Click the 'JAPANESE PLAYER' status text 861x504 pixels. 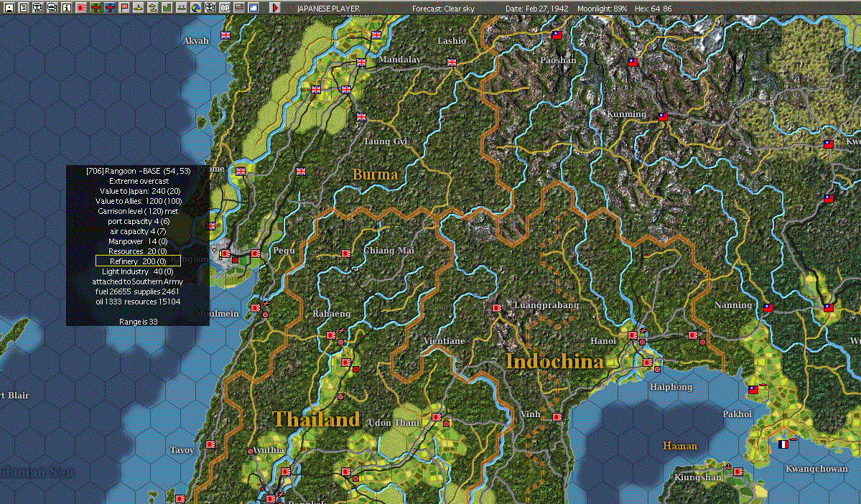(328, 8)
